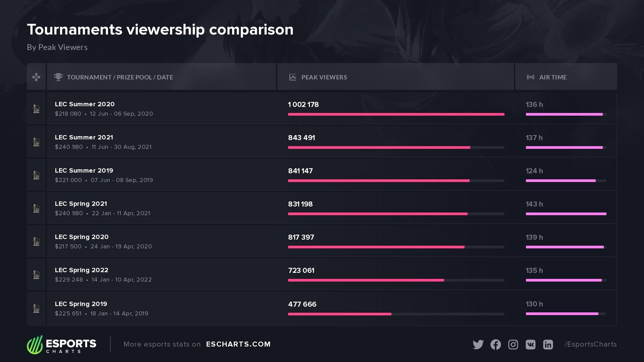This screenshot has height=362, width=644.
Task: Open the ESCHARTS.COM link
Action: click(x=238, y=344)
